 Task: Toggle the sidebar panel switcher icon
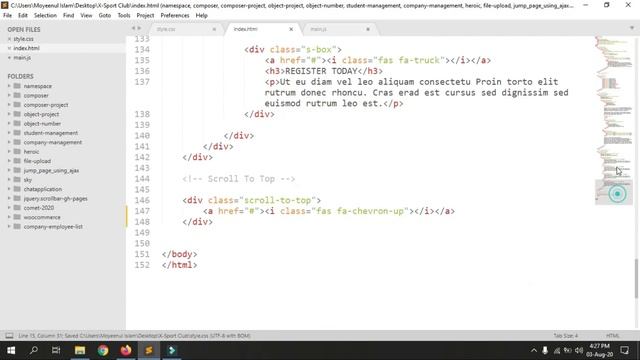click(x=9, y=336)
